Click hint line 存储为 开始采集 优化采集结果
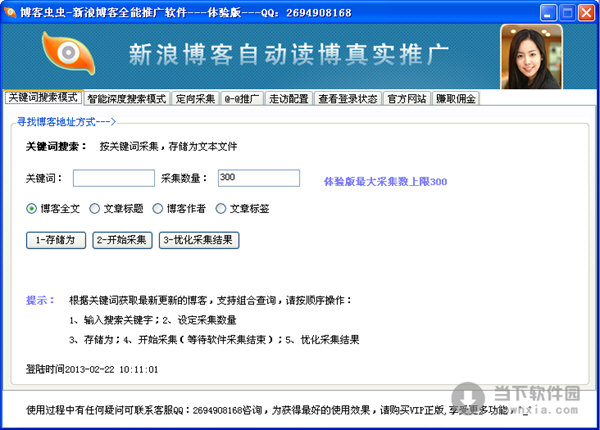Image resolution: width=600 pixels, height=430 pixels. (214, 339)
